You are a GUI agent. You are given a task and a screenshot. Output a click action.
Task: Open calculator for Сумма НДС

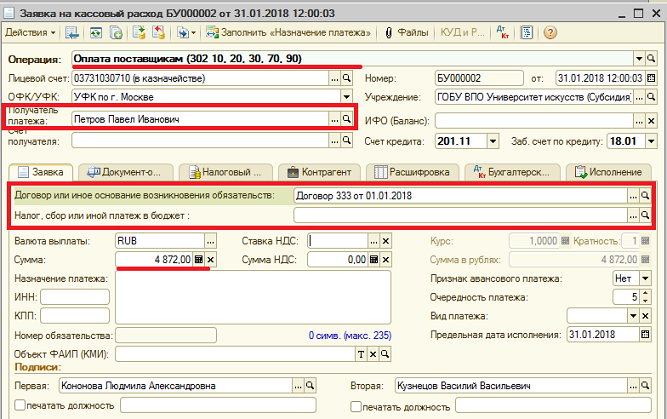(x=373, y=259)
